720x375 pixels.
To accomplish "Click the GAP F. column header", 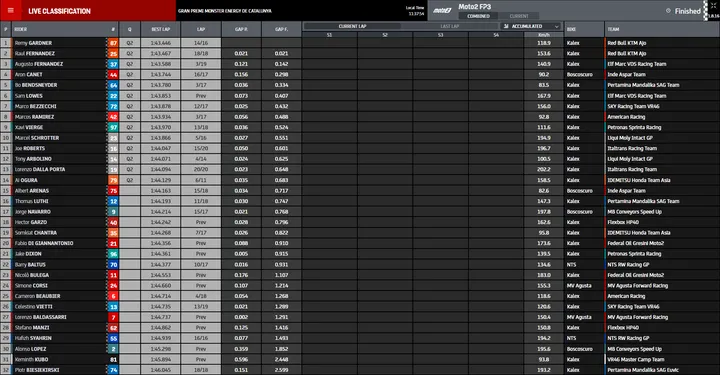I will click(281, 29).
